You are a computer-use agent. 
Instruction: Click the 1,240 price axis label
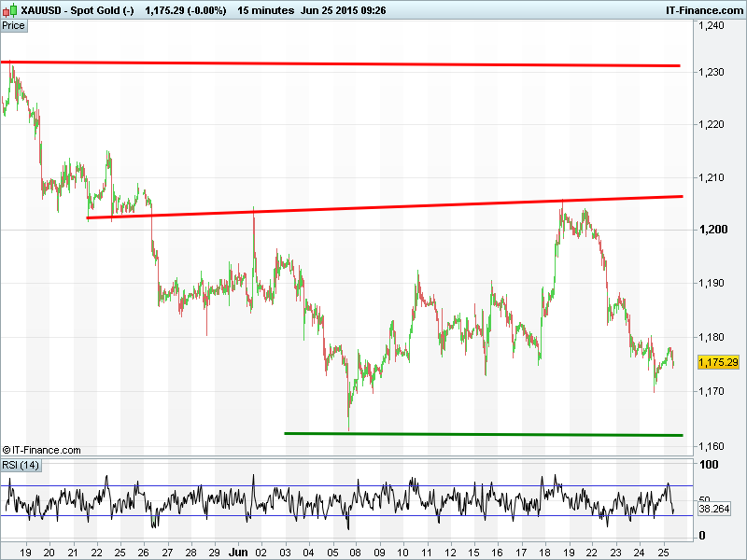[712, 26]
